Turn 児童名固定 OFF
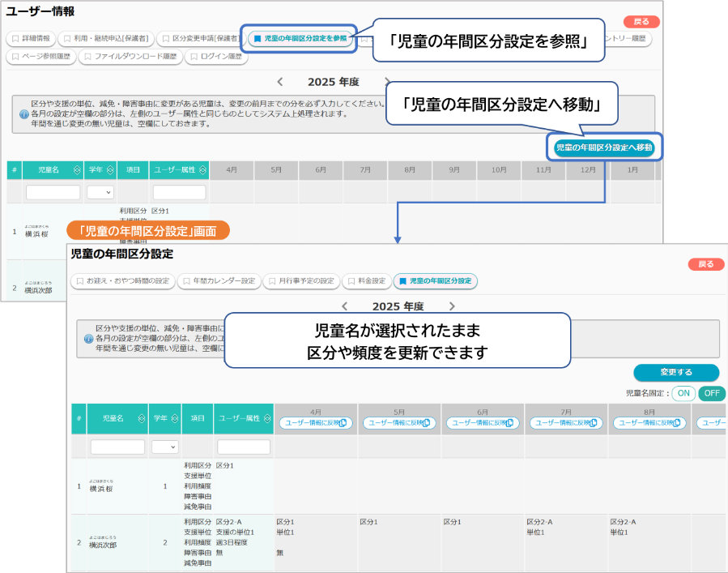Image resolution: width=728 pixels, height=573 pixels. 710,393
